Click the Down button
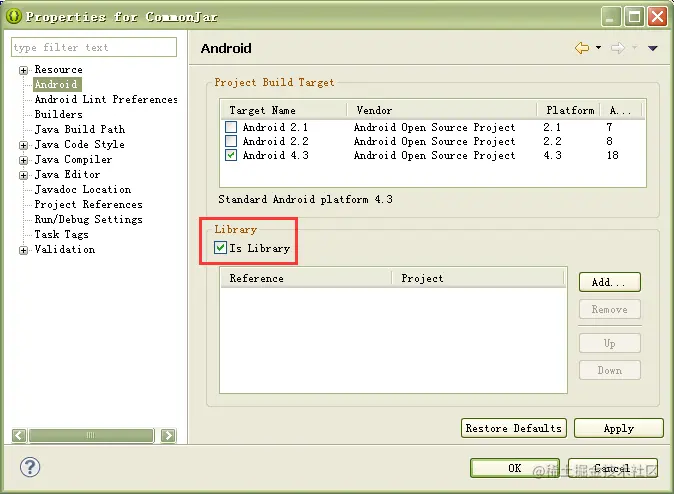 (x=610, y=370)
